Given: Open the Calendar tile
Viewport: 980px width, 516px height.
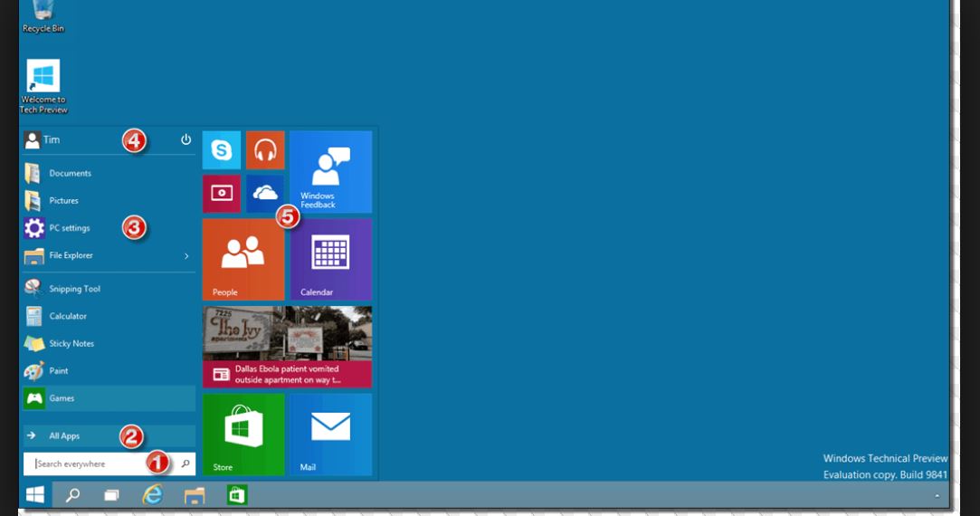Looking at the screenshot, I should (330, 259).
